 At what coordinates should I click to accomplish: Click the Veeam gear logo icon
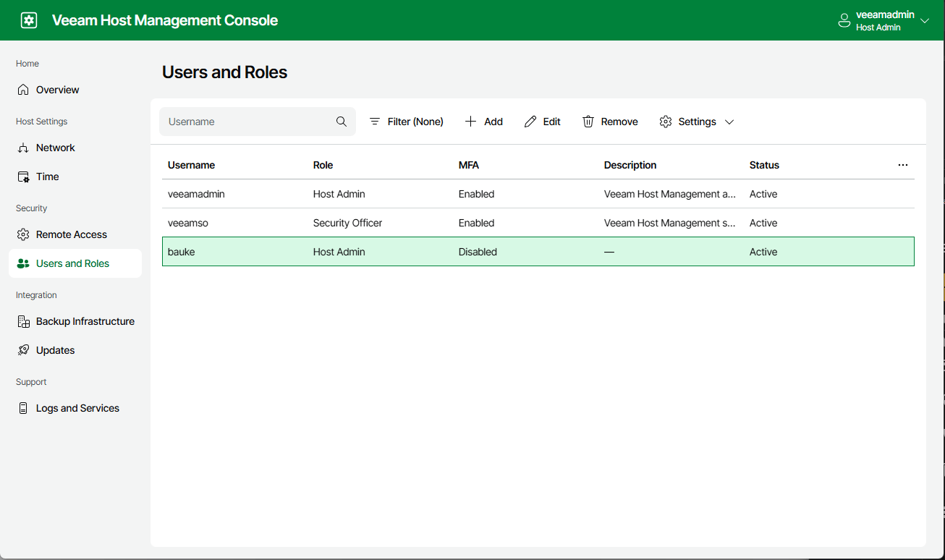click(29, 20)
